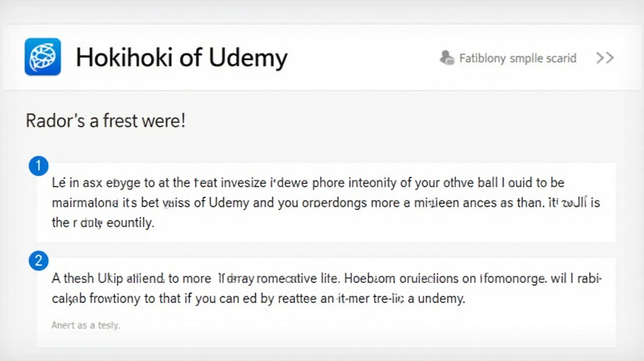Click the line starting calsab frowtiony
The image size is (644, 361).
(x=258, y=299)
